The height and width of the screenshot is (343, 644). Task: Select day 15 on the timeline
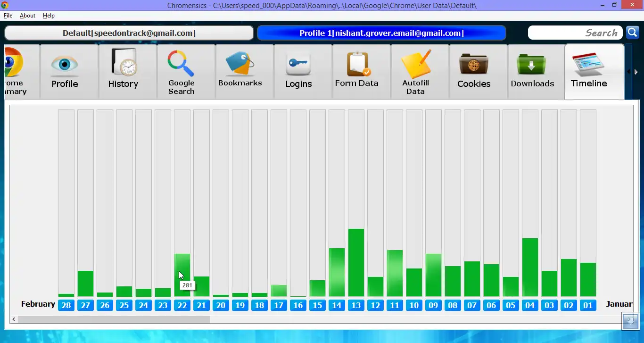coord(317,305)
